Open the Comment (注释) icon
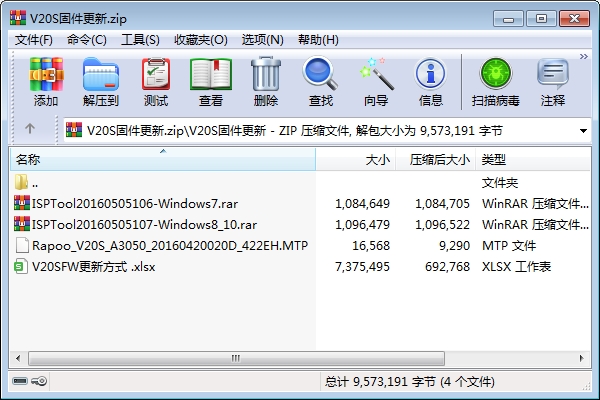The height and width of the screenshot is (400, 600). tap(553, 82)
